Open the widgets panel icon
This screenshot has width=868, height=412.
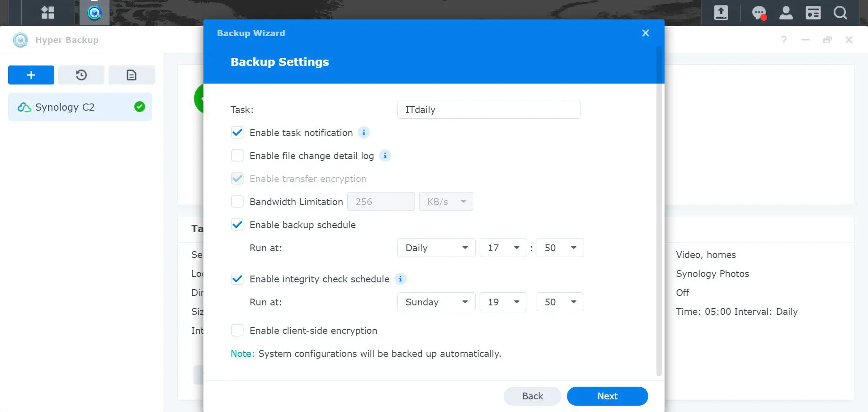[x=813, y=13]
